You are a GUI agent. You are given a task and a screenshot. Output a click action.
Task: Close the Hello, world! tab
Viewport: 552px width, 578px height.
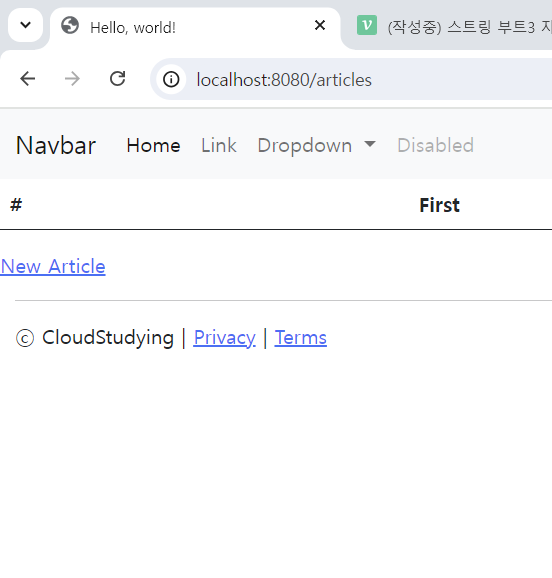point(320,25)
